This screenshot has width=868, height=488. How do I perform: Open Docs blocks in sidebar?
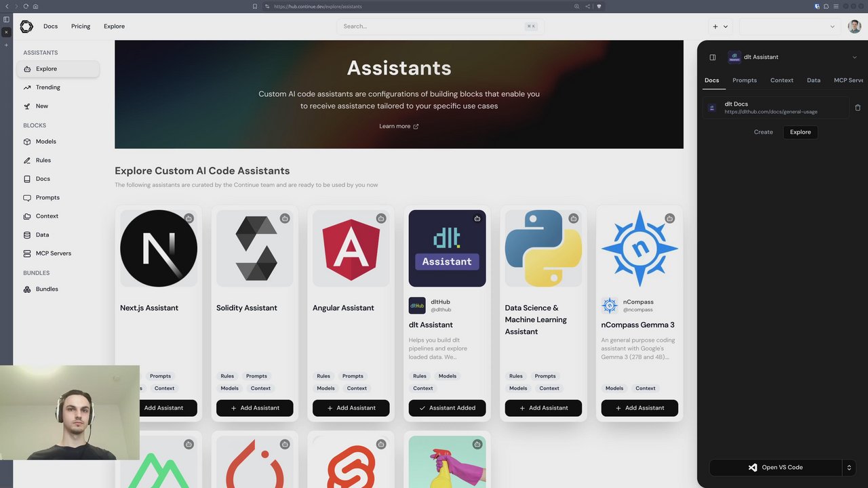(x=58, y=179)
